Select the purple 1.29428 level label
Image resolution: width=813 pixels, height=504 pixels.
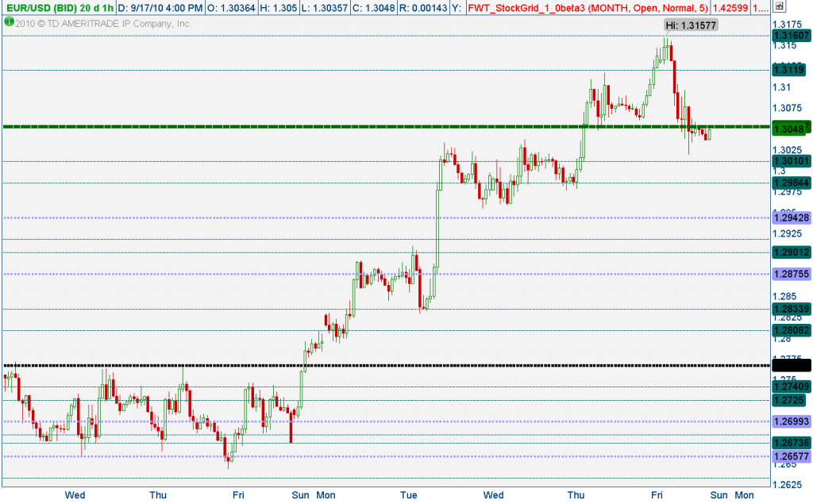point(791,217)
